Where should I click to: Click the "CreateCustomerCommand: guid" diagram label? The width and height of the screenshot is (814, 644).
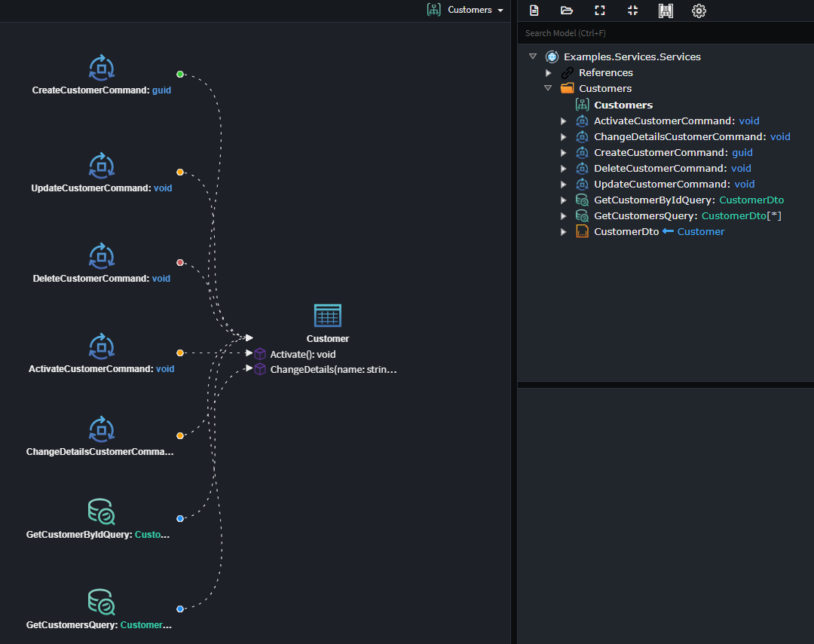[x=102, y=90]
